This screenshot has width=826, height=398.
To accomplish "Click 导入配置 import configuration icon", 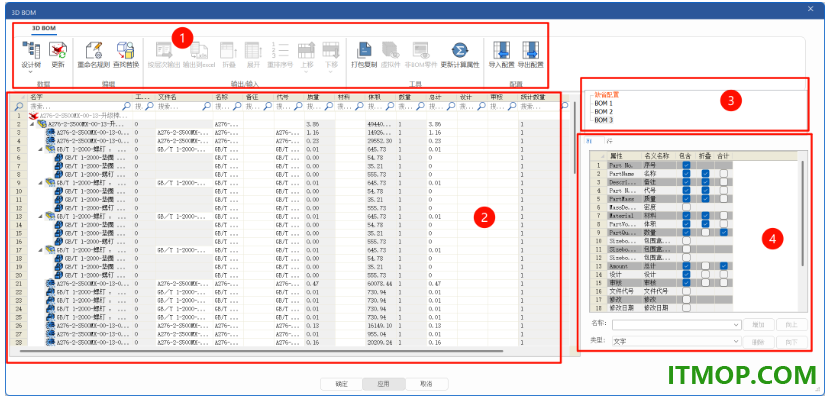I will pyautogui.click(x=501, y=50).
